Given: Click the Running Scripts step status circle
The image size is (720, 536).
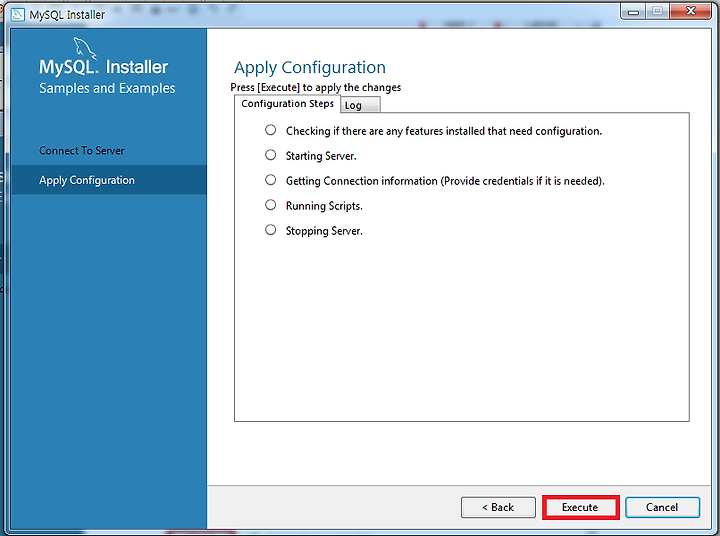Looking at the screenshot, I should (x=270, y=204).
